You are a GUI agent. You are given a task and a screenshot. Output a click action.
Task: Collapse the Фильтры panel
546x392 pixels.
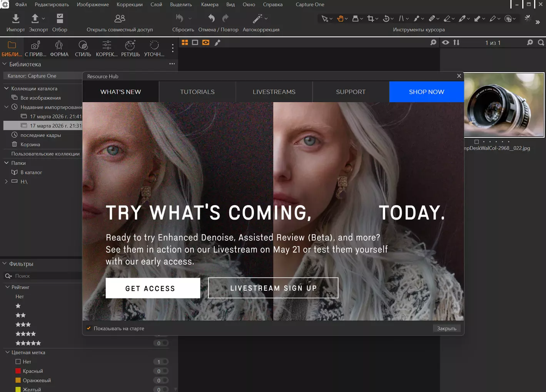5,264
